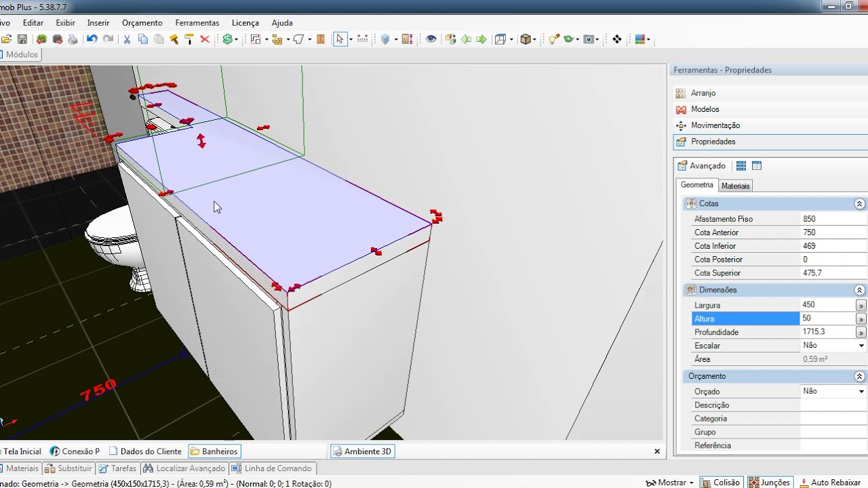This screenshot has width=868, height=488.
Task: Open the Mostrar dropdown in status bar
Action: (670, 483)
